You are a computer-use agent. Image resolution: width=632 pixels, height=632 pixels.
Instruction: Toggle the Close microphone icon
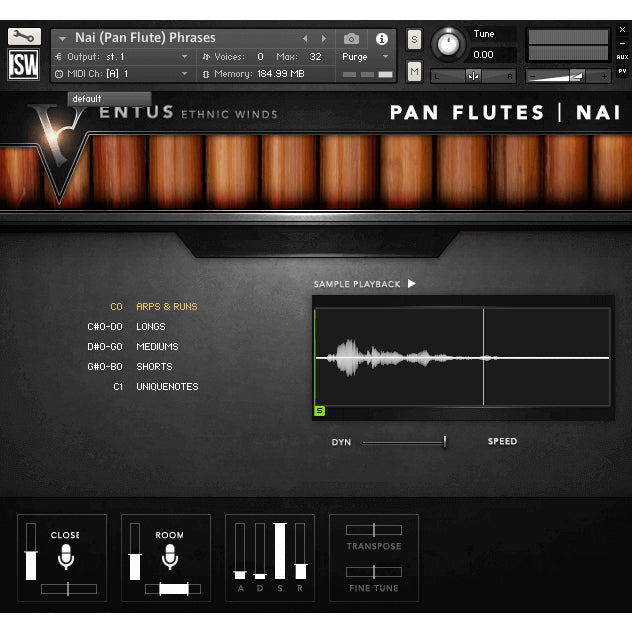(x=66, y=557)
